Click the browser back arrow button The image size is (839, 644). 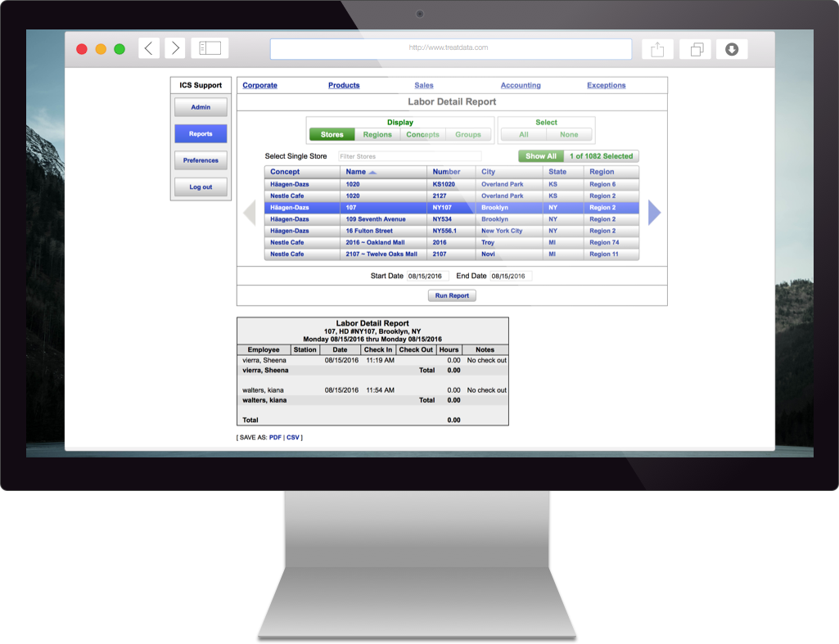point(148,48)
